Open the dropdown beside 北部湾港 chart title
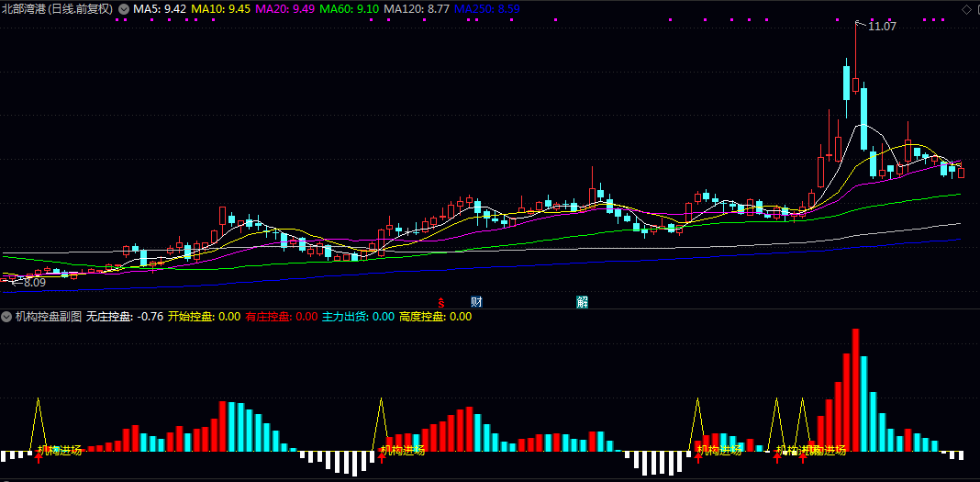Viewport: 980px width, 482px height. pos(125,9)
